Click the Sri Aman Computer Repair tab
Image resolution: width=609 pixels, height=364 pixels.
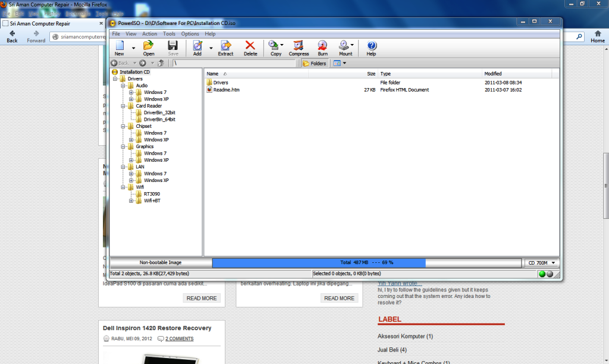53,23
